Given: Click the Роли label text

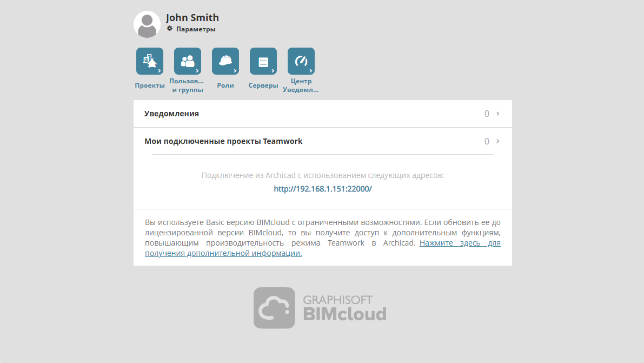Looking at the screenshot, I should tap(225, 85).
